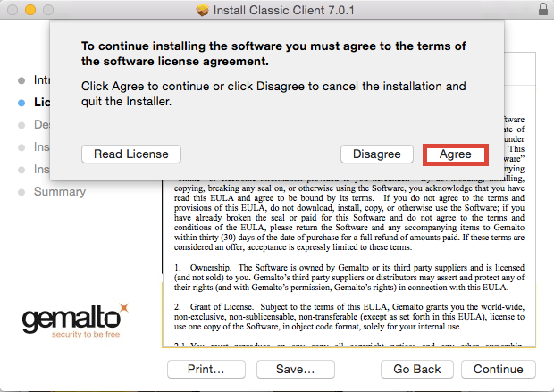The width and height of the screenshot is (554, 392).
Task: Click the "2. Grant of License" paragraph
Action: coord(349,317)
